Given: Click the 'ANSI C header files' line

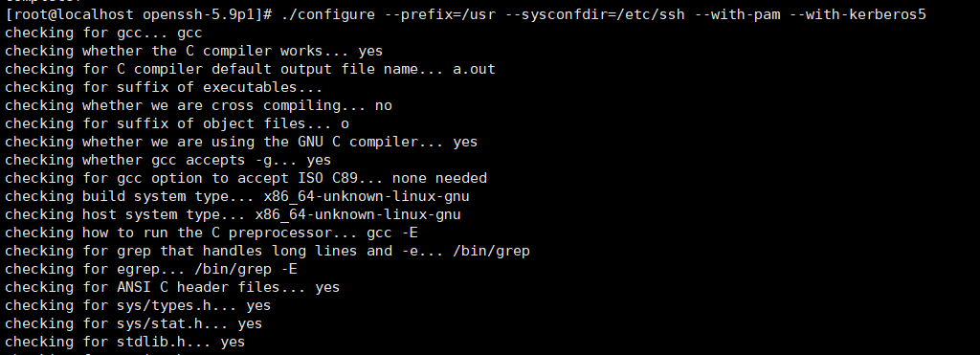Looking at the screenshot, I should pyautogui.click(x=172, y=287).
